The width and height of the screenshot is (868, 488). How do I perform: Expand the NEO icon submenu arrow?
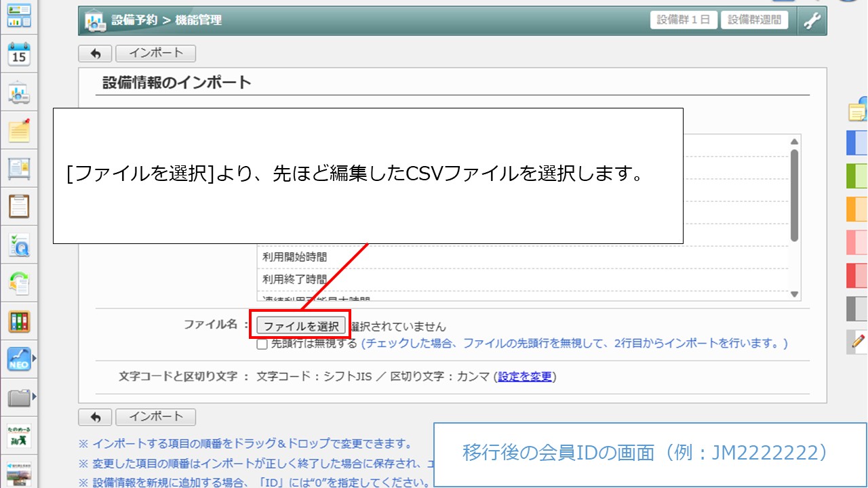[35, 358]
